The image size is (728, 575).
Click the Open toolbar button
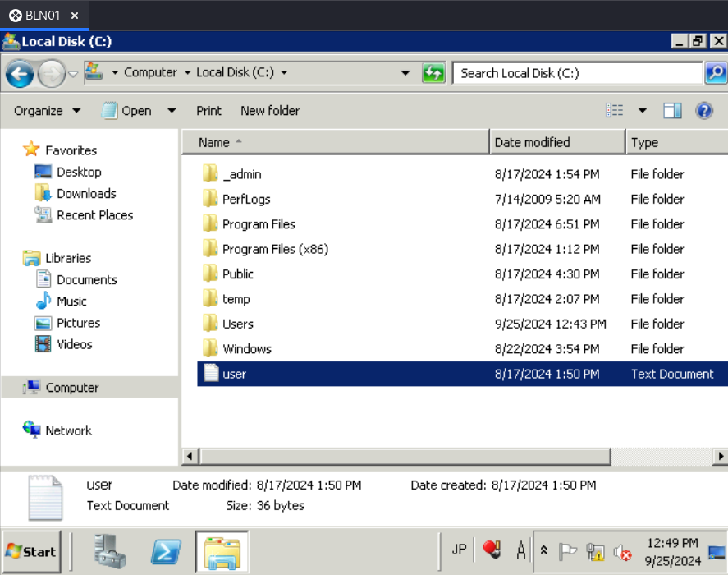[128, 111]
